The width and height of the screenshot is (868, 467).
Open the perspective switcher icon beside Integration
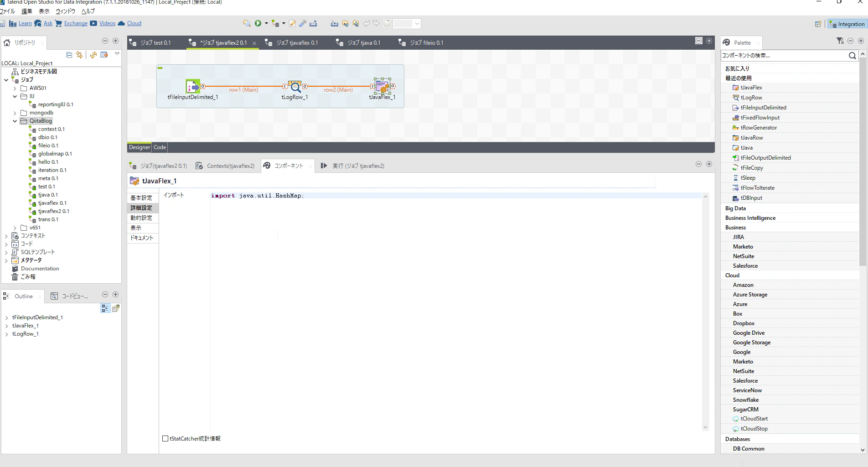point(818,24)
